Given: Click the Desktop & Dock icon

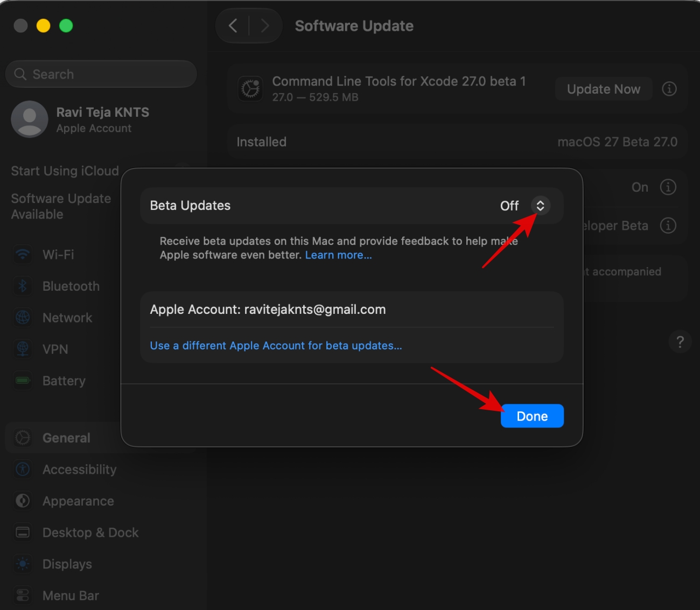Looking at the screenshot, I should point(23,532).
